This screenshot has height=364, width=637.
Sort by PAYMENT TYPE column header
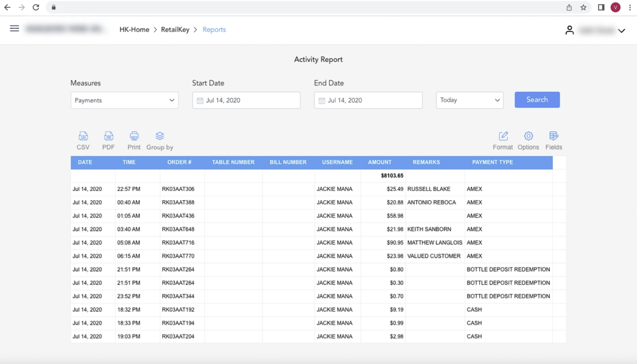tap(492, 162)
